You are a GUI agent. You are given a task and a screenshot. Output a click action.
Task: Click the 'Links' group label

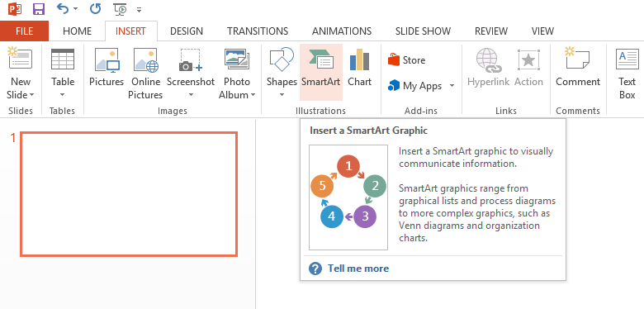[506, 111]
